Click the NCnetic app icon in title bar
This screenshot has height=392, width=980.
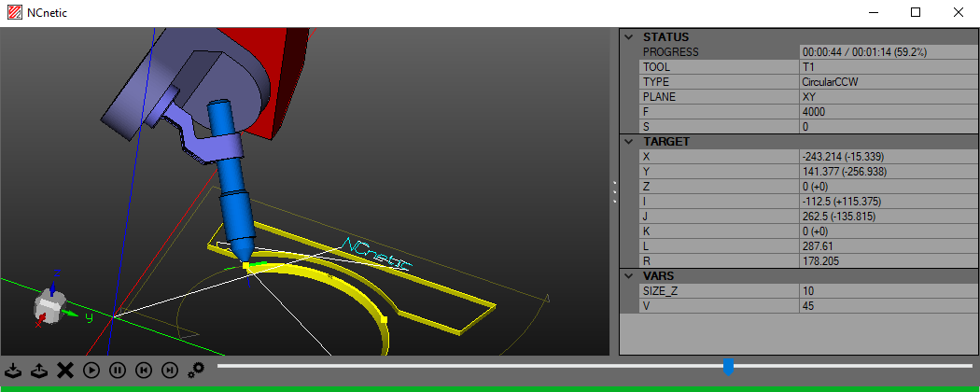(14, 12)
